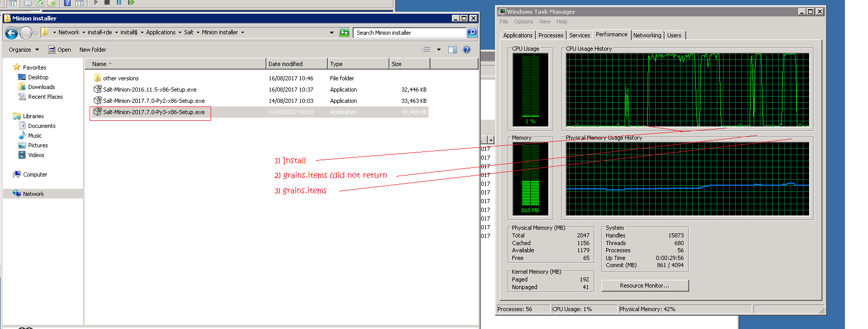
Task: Click the Memory usage meter showing 868 MB
Action: point(530,179)
